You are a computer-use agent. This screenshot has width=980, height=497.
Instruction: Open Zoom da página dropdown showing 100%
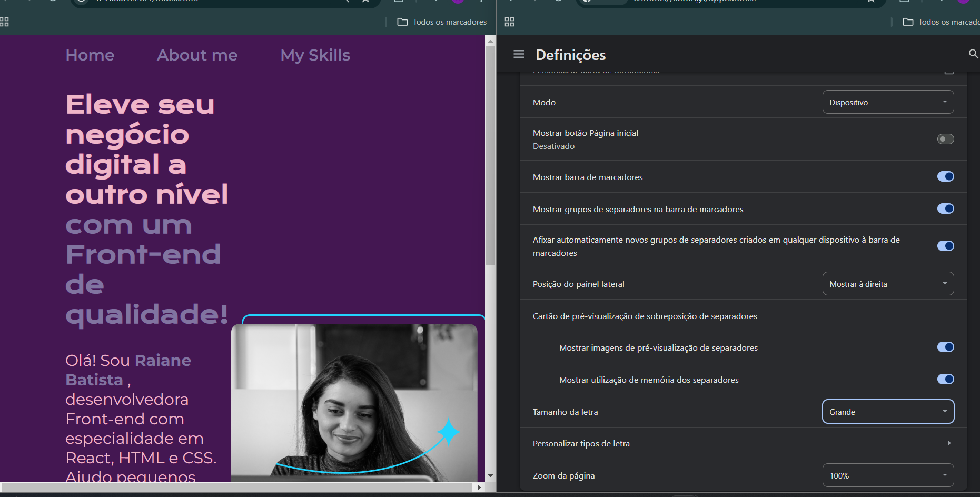click(x=888, y=475)
